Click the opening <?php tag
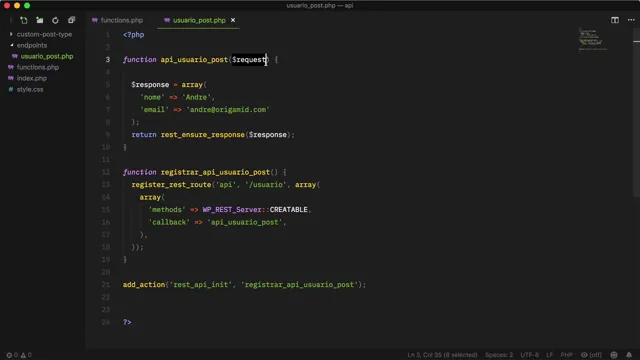 133,35
